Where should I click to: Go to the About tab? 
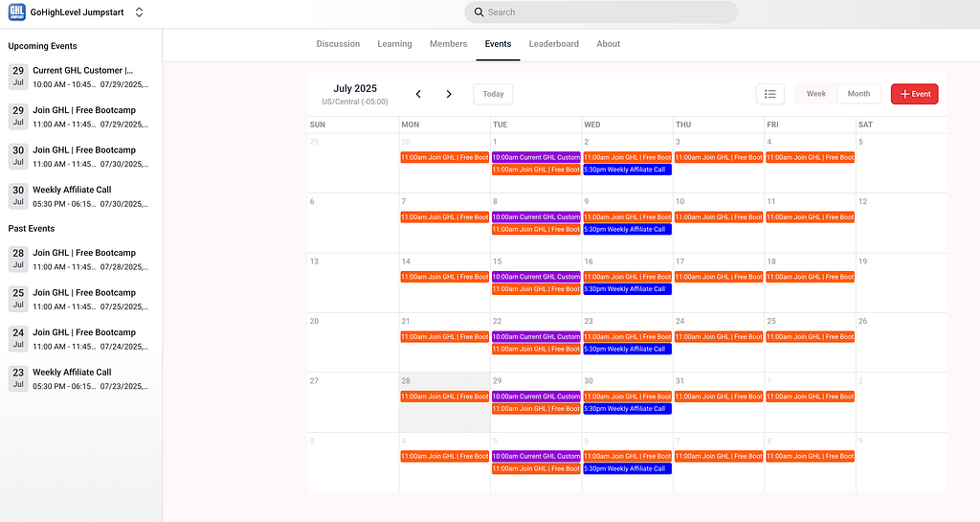point(608,44)
